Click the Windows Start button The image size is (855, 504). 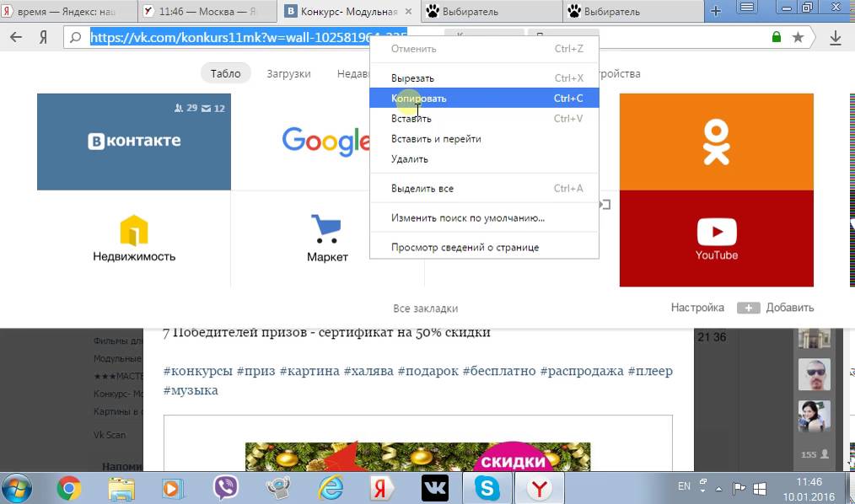tap(17, 488)
